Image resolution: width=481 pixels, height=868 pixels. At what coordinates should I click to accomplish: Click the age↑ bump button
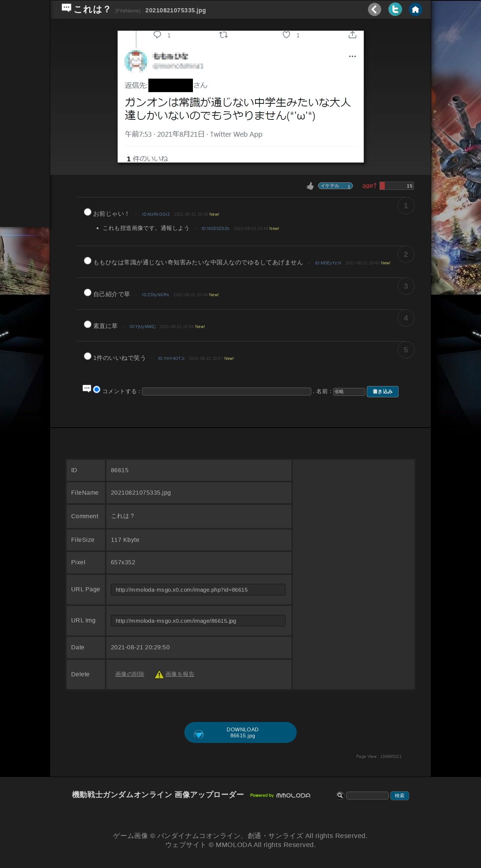(x=369, y=185)
